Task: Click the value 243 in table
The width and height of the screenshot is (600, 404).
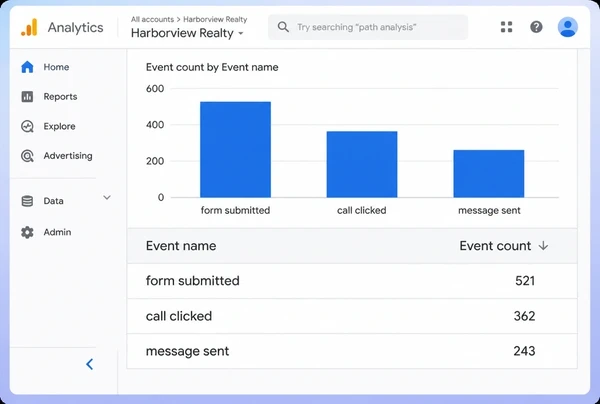Action: click(524, 351)
